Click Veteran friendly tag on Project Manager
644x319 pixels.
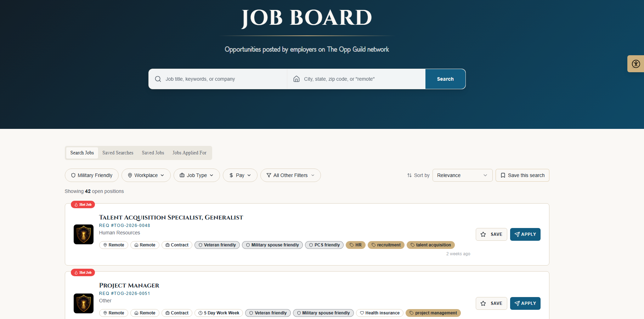coord(268,313)
